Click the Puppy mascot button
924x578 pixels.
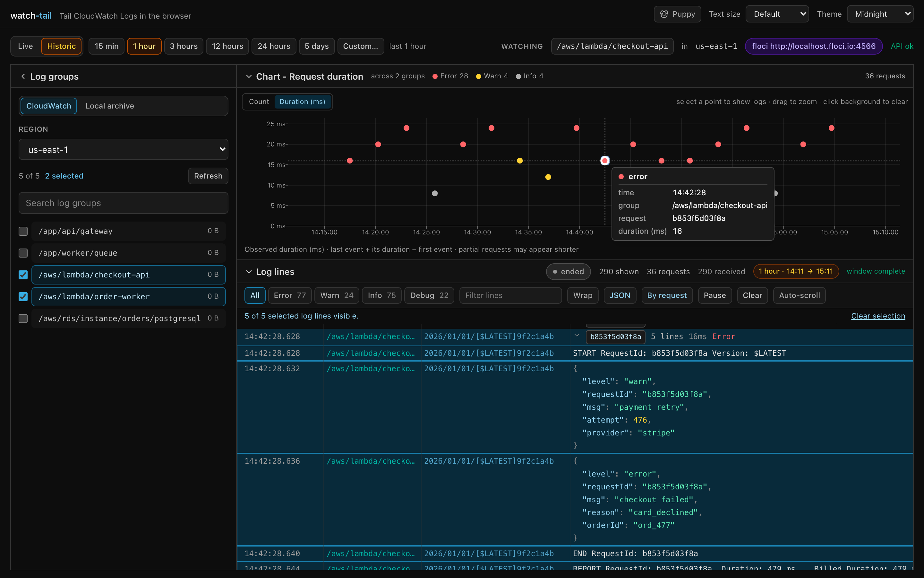pyautogui.click(x=677, y=14)
